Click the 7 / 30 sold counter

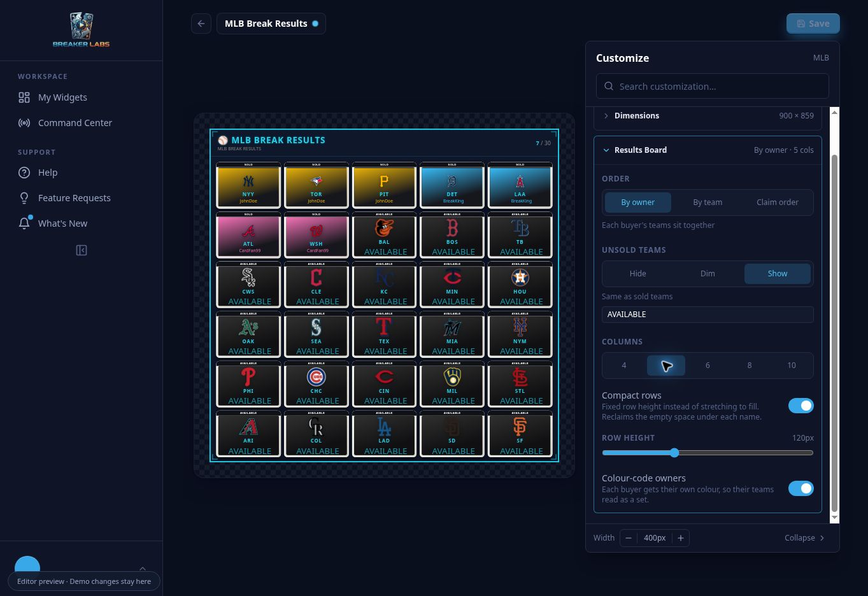543,143
